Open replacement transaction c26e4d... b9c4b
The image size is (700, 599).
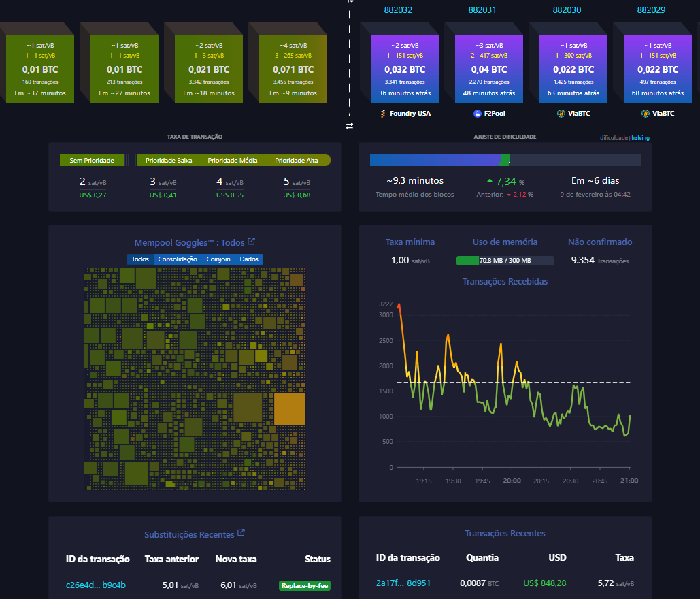(x=97, y=585)
